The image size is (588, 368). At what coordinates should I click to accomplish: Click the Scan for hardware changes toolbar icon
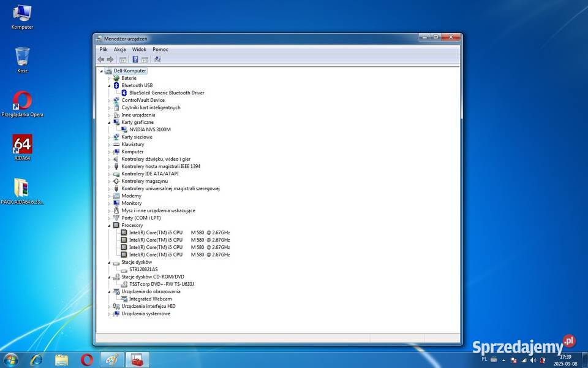point(157,59)
